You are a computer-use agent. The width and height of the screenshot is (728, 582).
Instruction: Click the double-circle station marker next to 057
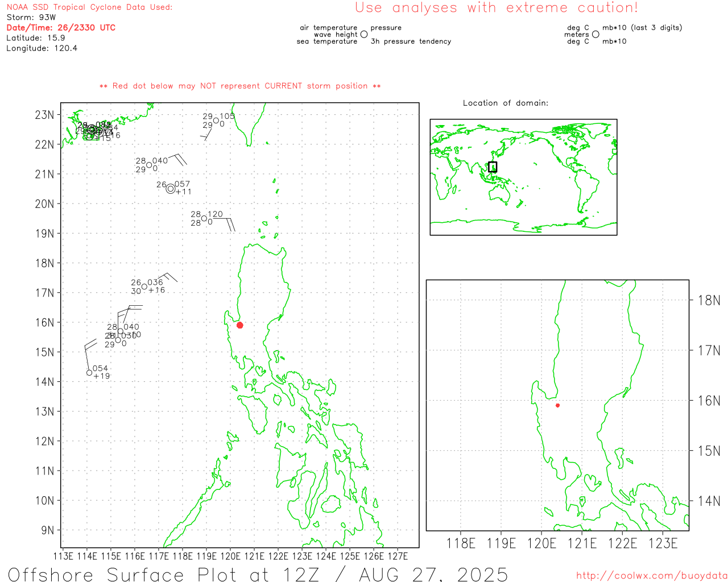pyautogui.click(x=171, y=189)
